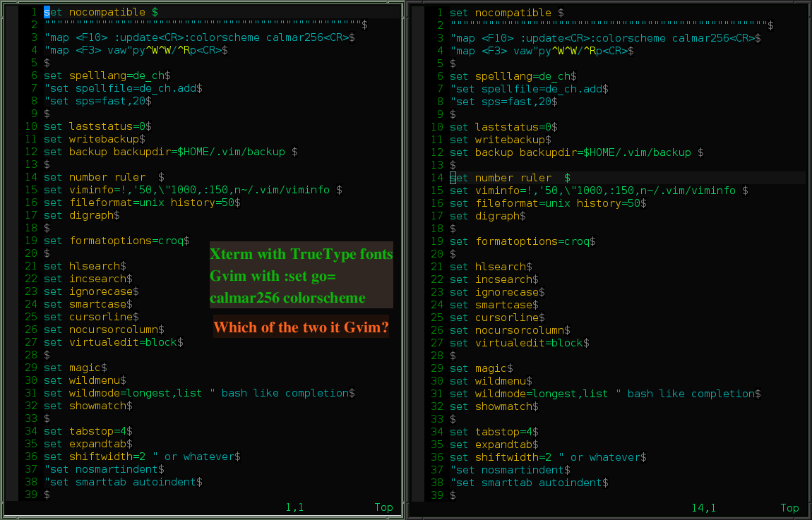Click 'set nocompatible' in the left window
Viewport: 812px width, 520px height.
pos(95,12)
